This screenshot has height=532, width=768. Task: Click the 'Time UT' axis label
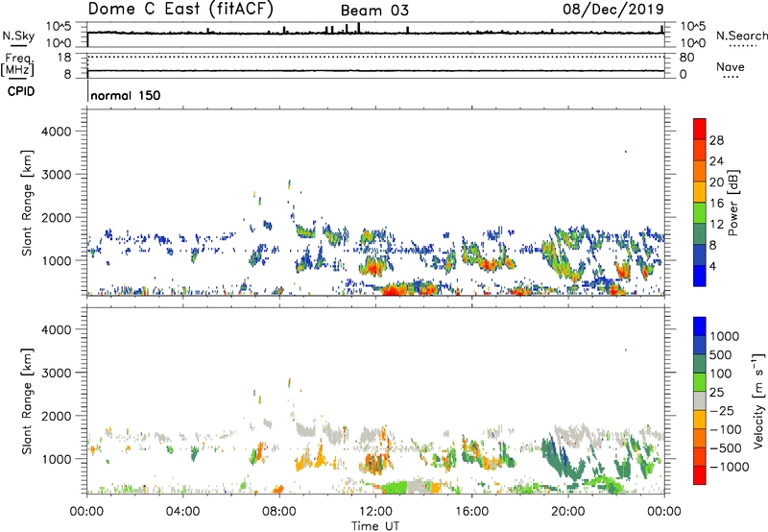tap(375, 526)
